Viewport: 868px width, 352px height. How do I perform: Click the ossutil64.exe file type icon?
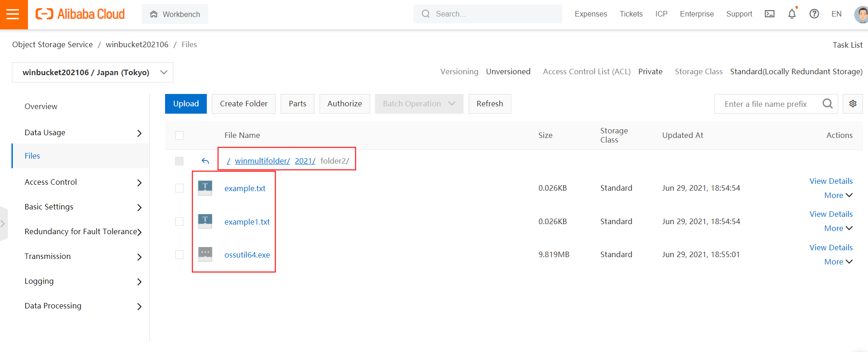tap(205, 254)
